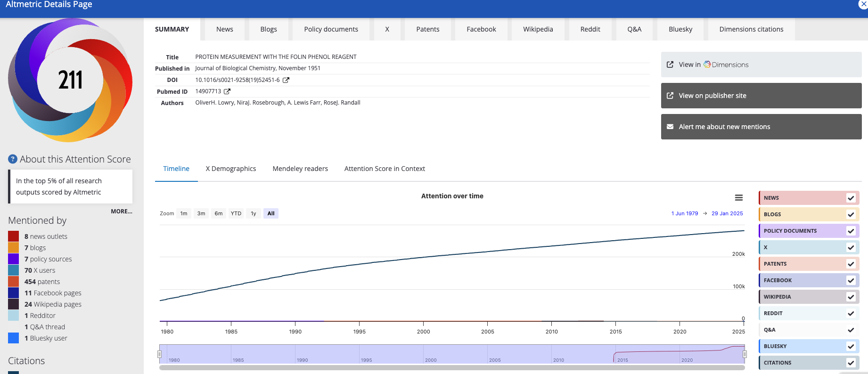Toggle the Patents series checkbox

851,264
